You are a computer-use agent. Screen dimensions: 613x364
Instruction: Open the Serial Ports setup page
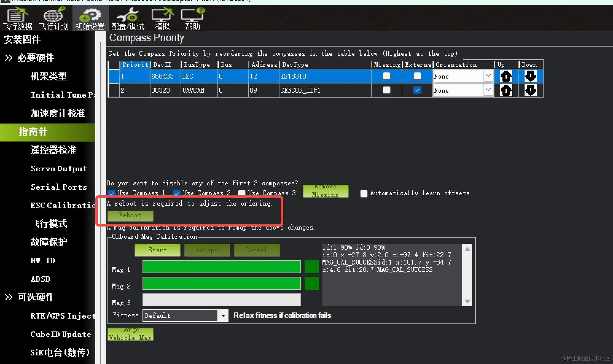[x=59, y=187]
